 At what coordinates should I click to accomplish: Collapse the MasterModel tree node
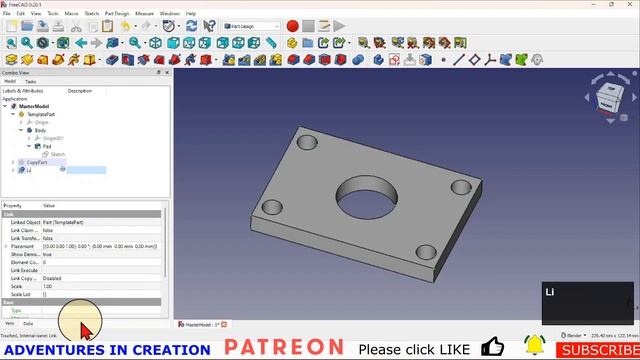[x=5, y=106]
